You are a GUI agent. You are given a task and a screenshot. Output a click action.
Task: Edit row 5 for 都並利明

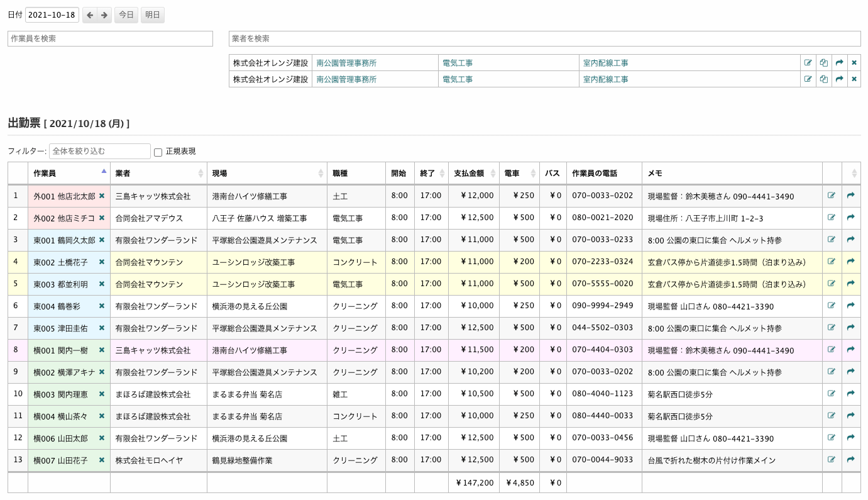coord(832,284)
